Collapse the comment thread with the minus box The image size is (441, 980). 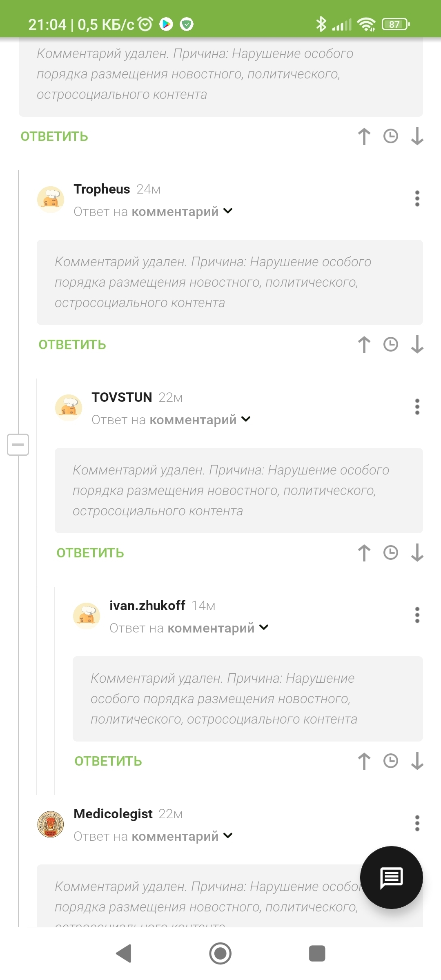coord(18,444)
